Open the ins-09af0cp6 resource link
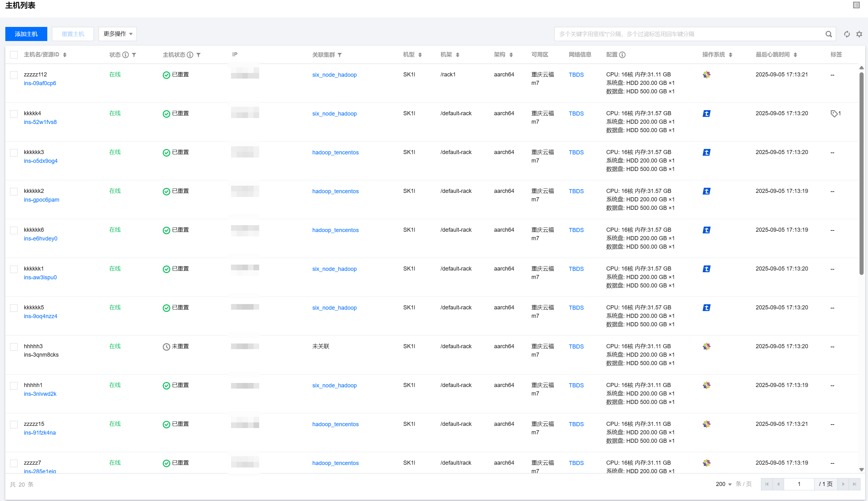 (x=40, y=83)
